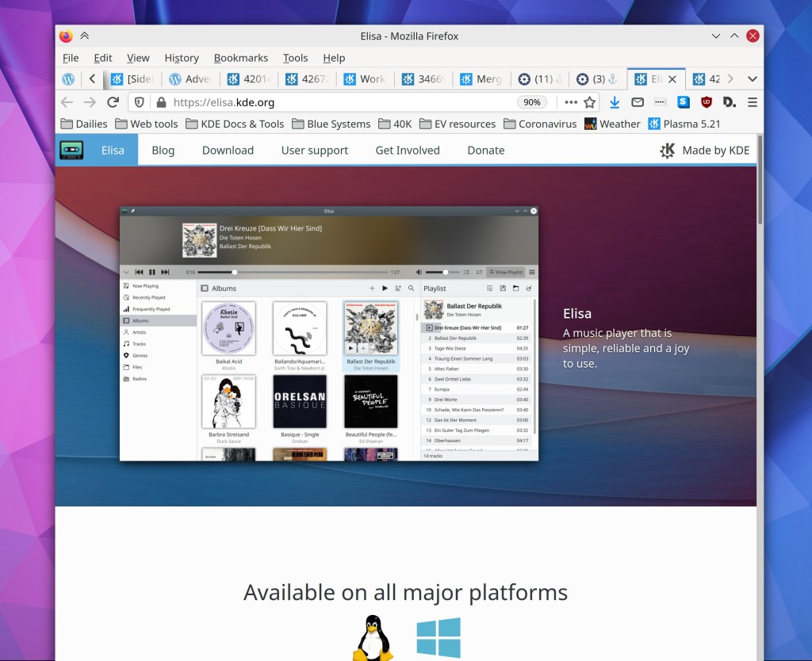
Task: Open the Get Involved page link
Action: [408, 150]
